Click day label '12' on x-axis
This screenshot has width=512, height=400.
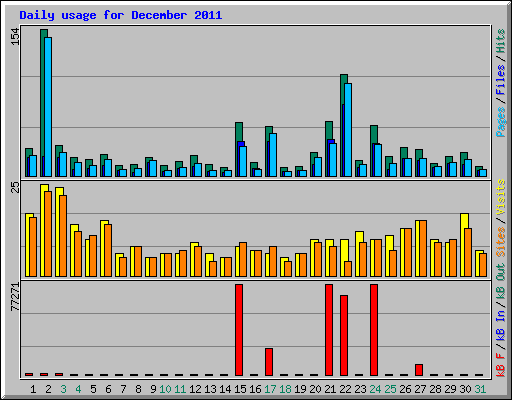pos(195,389)
